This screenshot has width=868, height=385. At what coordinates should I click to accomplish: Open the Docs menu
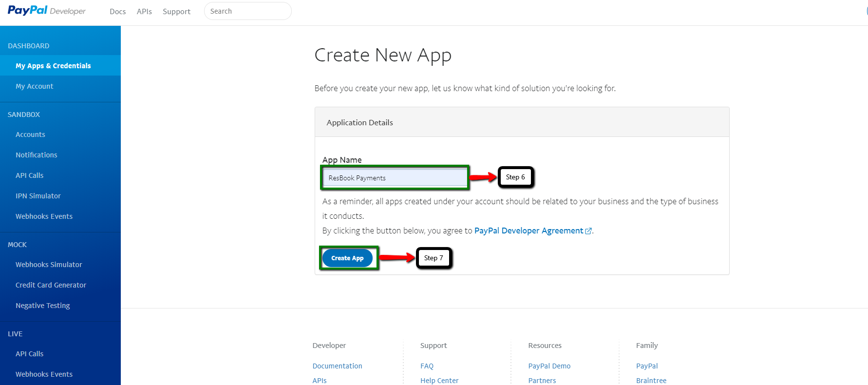click(x=118, y=11)
